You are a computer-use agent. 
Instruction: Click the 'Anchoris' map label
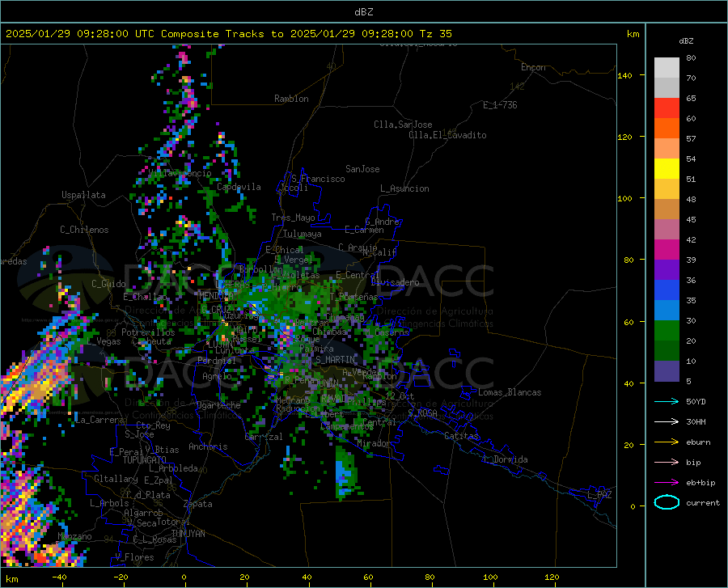[208, 446]
